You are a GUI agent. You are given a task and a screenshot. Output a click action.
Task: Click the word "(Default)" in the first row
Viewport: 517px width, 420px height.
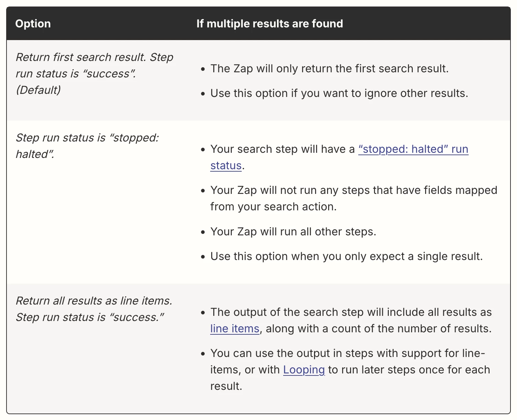click(38, 90)
